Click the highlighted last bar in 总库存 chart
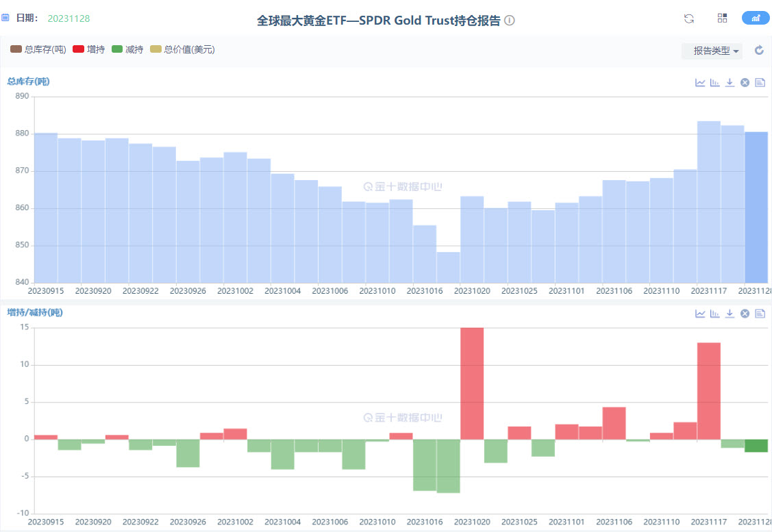This screenshot has width=772, height=532. coord(756,207)
